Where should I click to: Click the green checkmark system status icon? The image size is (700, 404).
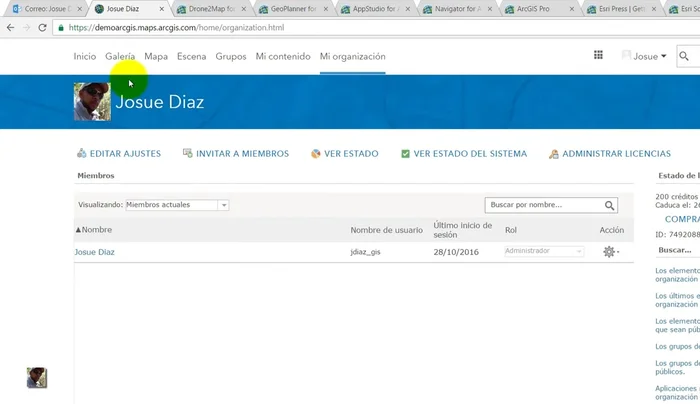click(405, 154)
